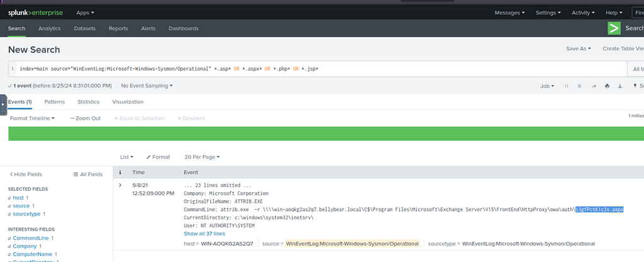Open the Dashboards tab
The width and height of the screenshot is (644, 262).
point(184,28)
